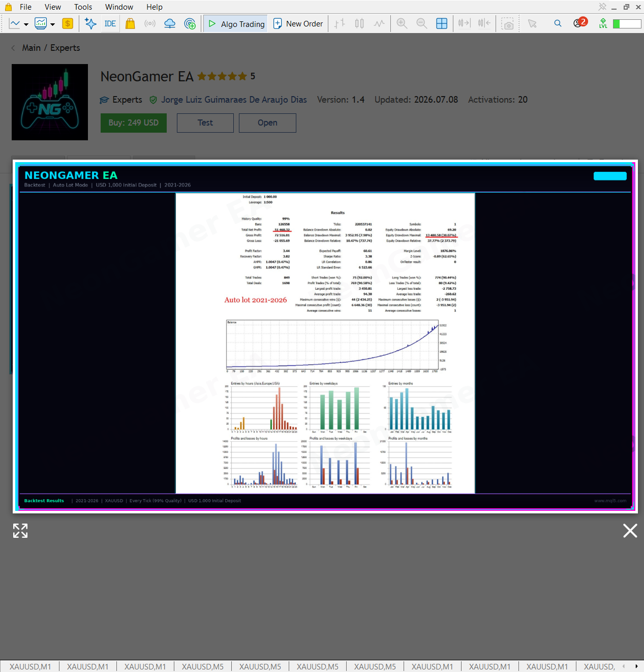644x672 pixels.
Task: Open the Main breadcrumb link
Action: tap(31, 48)
